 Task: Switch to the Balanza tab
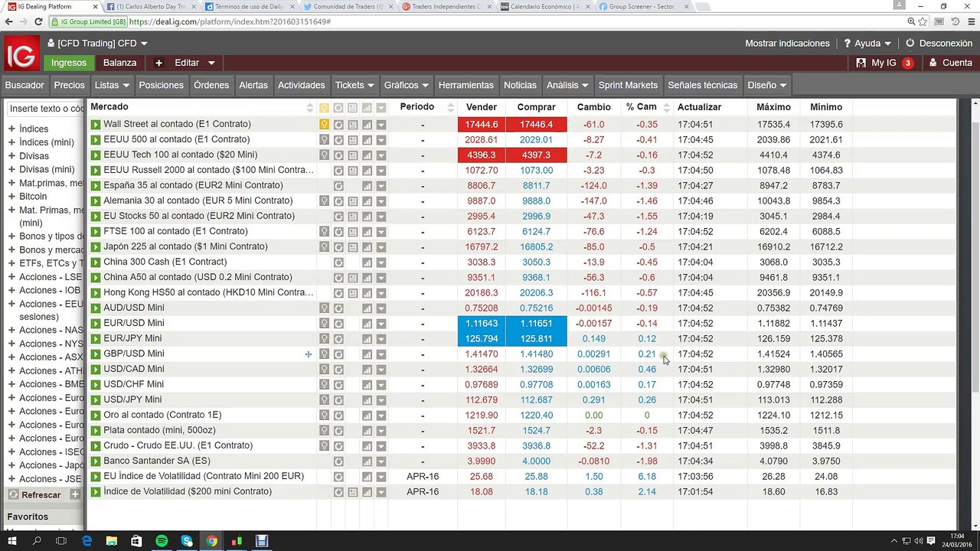(120, 63)
